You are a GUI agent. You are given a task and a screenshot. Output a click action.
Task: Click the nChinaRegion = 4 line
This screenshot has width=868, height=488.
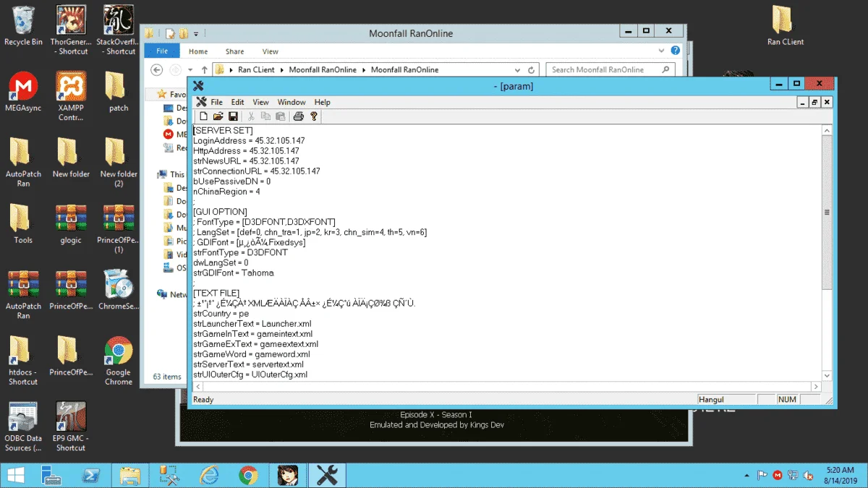(226, 192)
